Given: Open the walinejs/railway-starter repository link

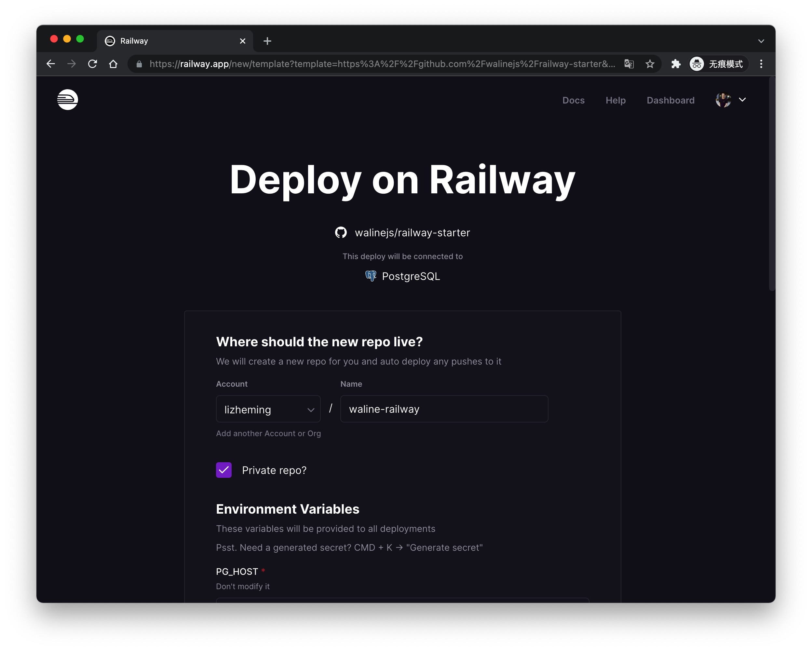Looking at the screenshot, I should tap(413, 233).
